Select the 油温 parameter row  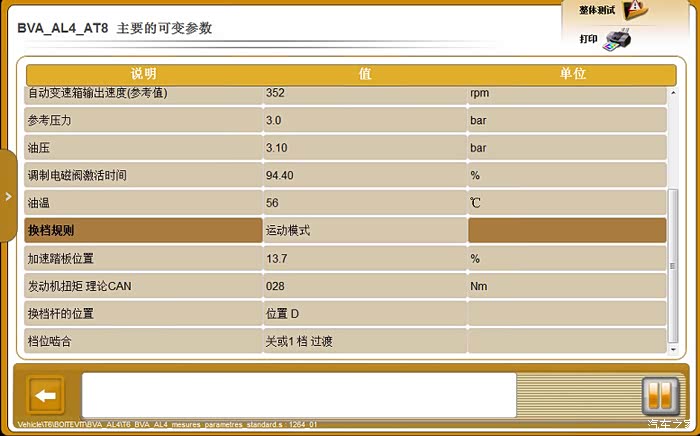point(143,203)
